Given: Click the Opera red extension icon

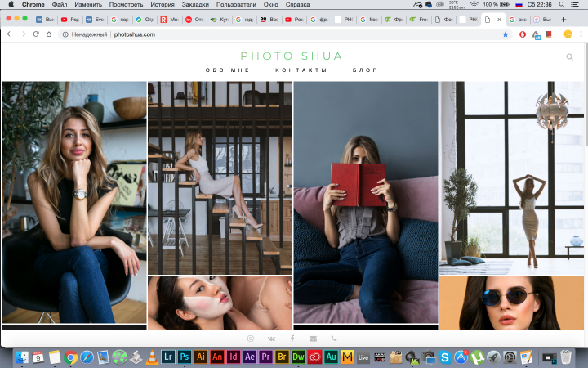Looking at the screenshot, I should [x=523, y=34].
